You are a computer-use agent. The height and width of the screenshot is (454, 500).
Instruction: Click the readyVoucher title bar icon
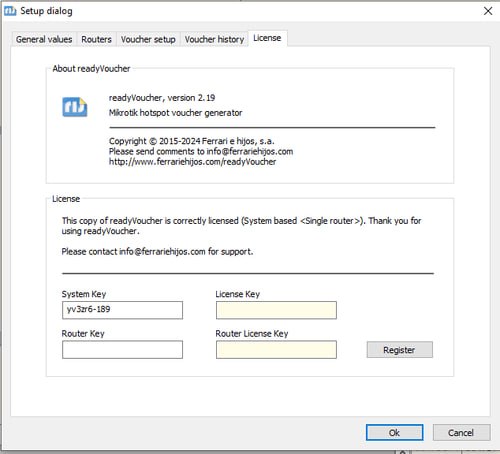pos(10,11)
